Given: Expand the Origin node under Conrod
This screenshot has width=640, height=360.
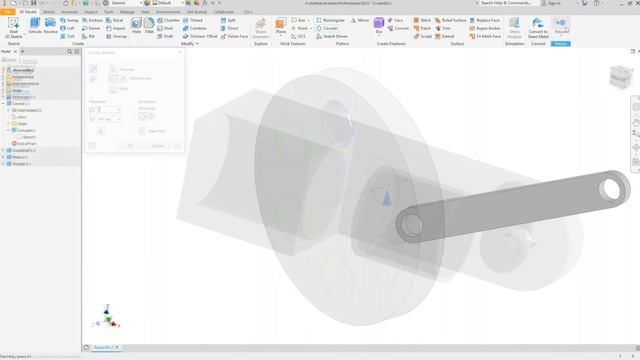Looking at the screenshot, I should [x=8, y=123].
